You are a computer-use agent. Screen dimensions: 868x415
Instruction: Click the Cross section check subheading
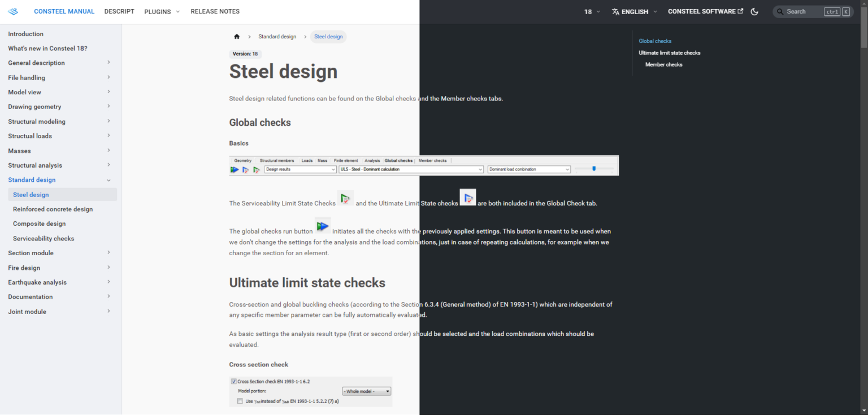(x=259, y=365)
